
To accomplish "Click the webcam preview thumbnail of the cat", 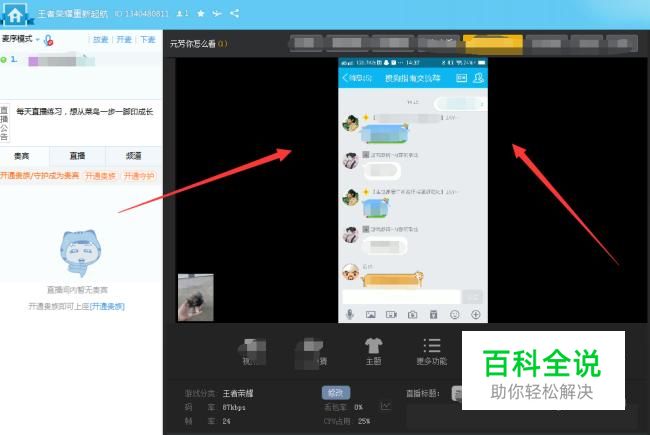I will pyautogui.click(x=196, y=297).
